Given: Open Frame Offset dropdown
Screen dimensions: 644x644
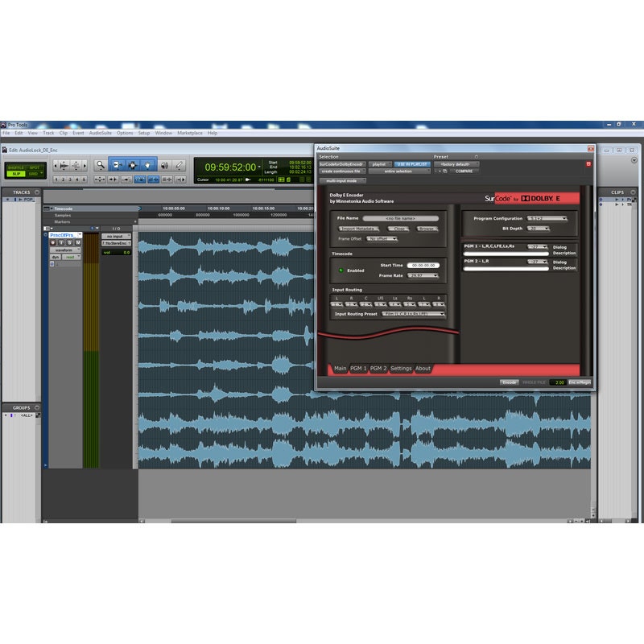Looking at the screenshot, I should (x=382, y=238).
